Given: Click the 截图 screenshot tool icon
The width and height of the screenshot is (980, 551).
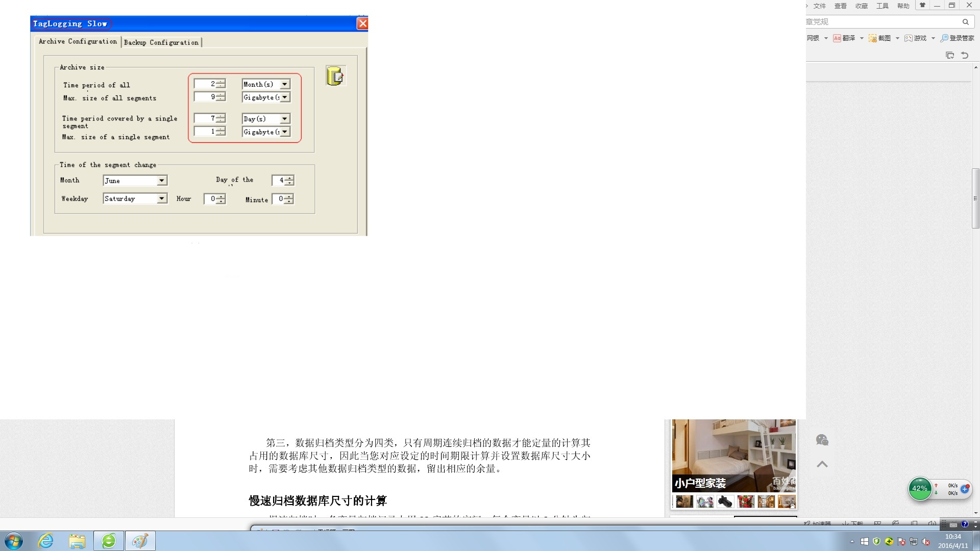Looking at the screenshot, I should pos(873,38).
